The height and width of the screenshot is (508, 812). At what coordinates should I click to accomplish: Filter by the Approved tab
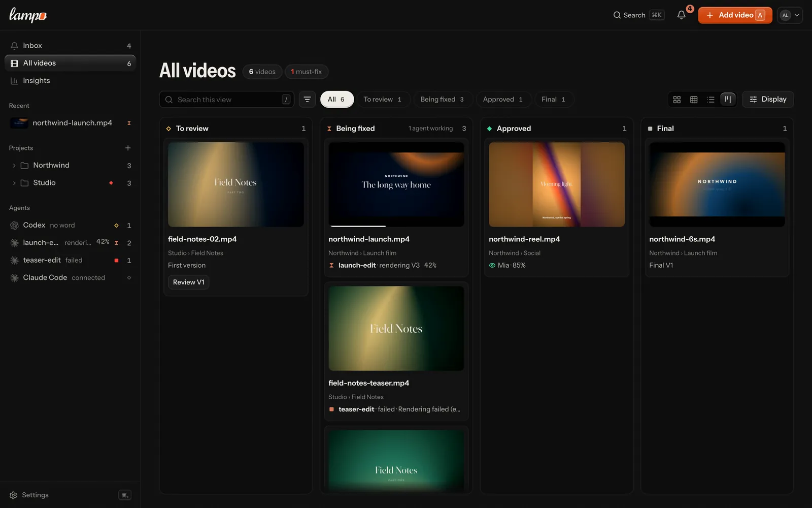pyautogui.click(x=503, y=100)
